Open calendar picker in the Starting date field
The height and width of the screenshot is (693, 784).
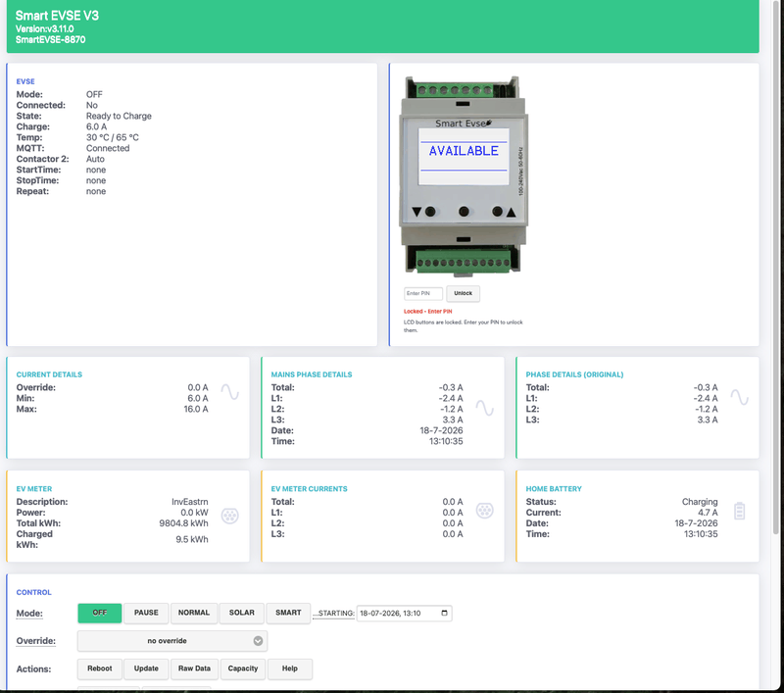tap(444, 613)
